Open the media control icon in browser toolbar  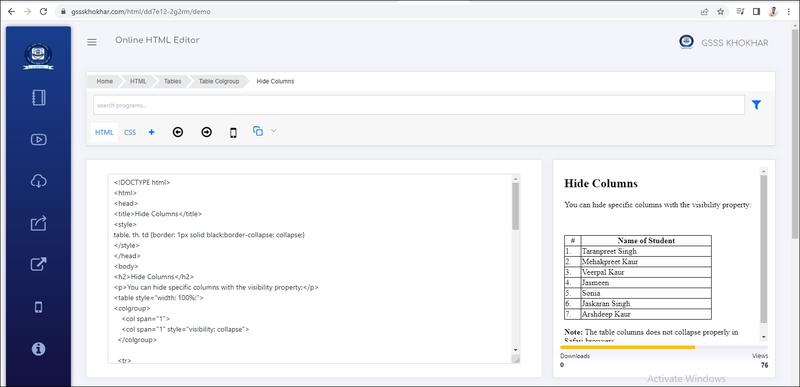740,11
